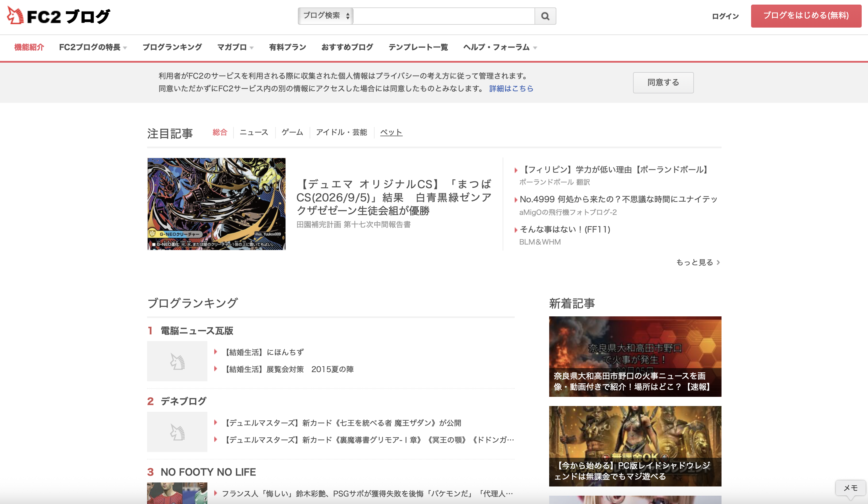Select the ニュース featured articles tab
The width and height of the screenshot is (868, 504).
[254, 132]
